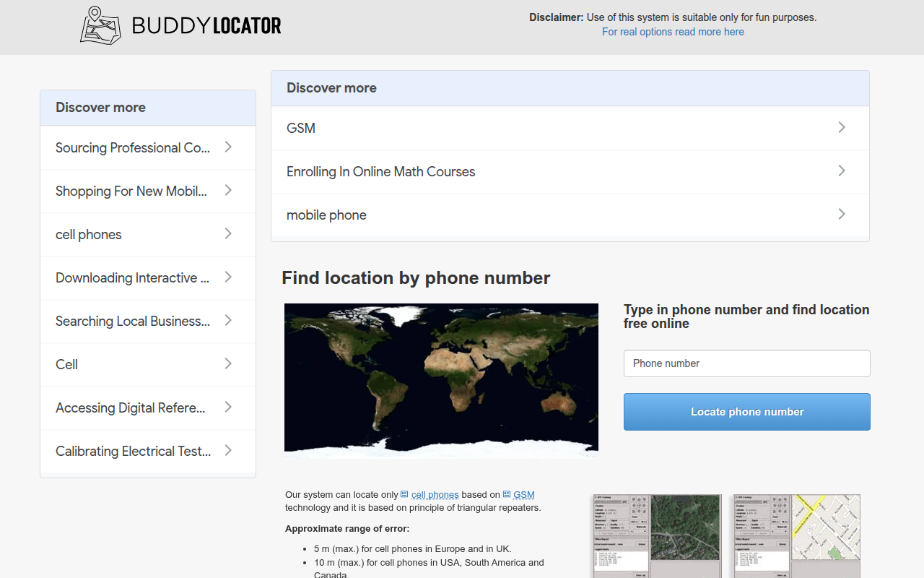Open the 'mobile phone' entry

click(570, 215)
